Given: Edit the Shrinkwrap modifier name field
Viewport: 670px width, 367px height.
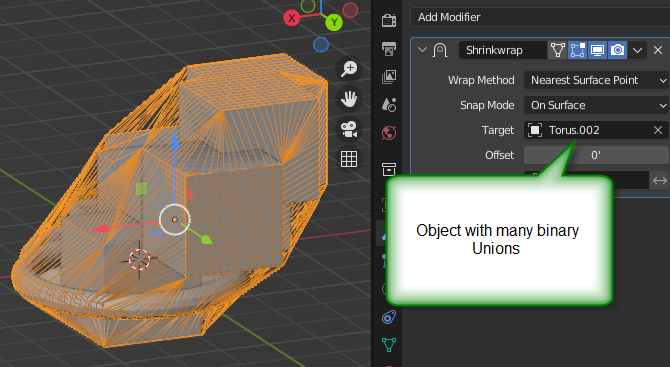Looking at the screenshot, I should 503,50.
